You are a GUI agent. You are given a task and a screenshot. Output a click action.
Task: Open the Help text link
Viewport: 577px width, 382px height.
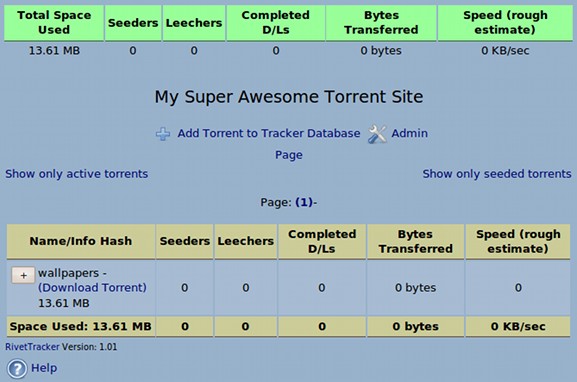(x=44, y=368)
